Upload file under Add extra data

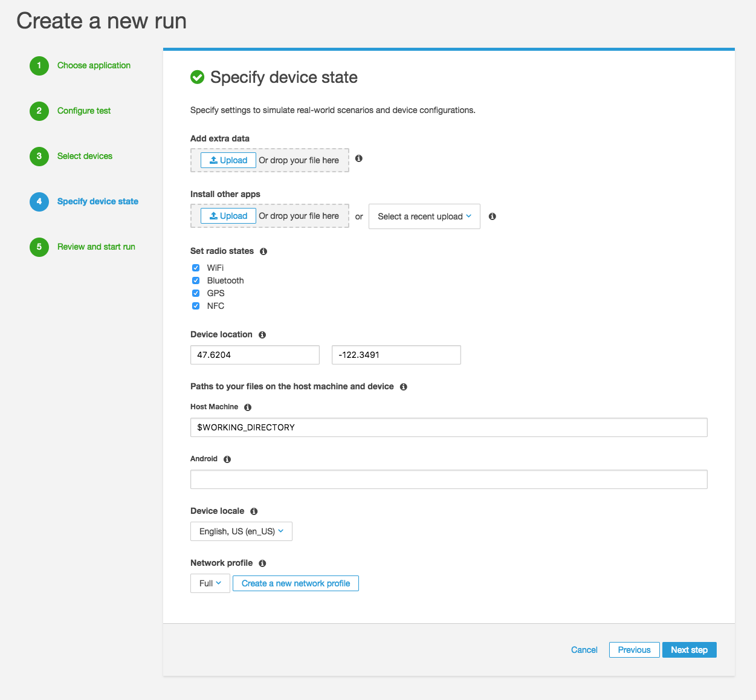228,160
